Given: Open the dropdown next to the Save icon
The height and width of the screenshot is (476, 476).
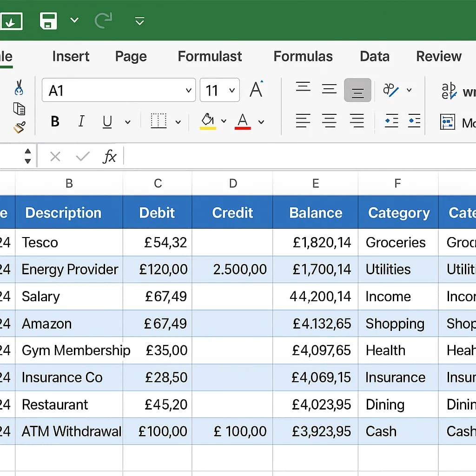Looking at the screenshot, I should (x=74, y=20).
